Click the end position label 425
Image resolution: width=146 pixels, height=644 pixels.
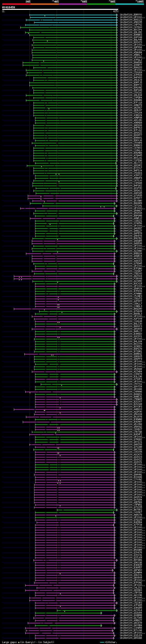115,11
